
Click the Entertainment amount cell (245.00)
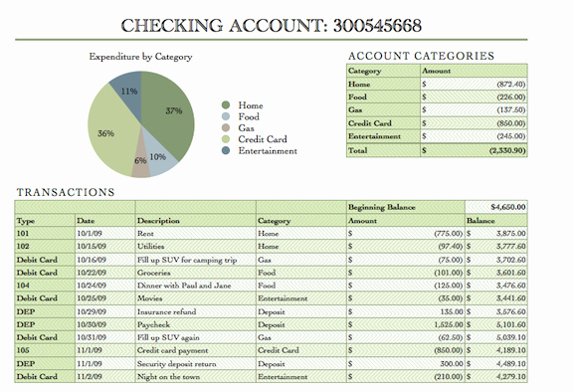(x=474, y=136)
